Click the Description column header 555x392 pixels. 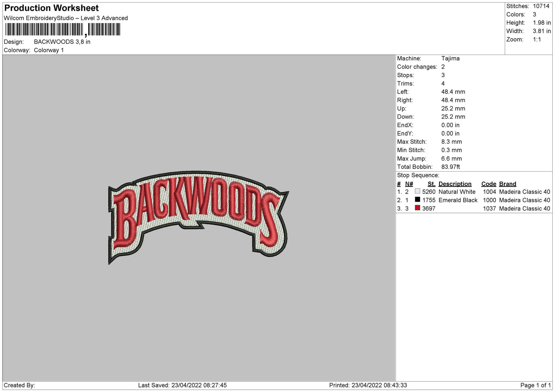(455, 184)
